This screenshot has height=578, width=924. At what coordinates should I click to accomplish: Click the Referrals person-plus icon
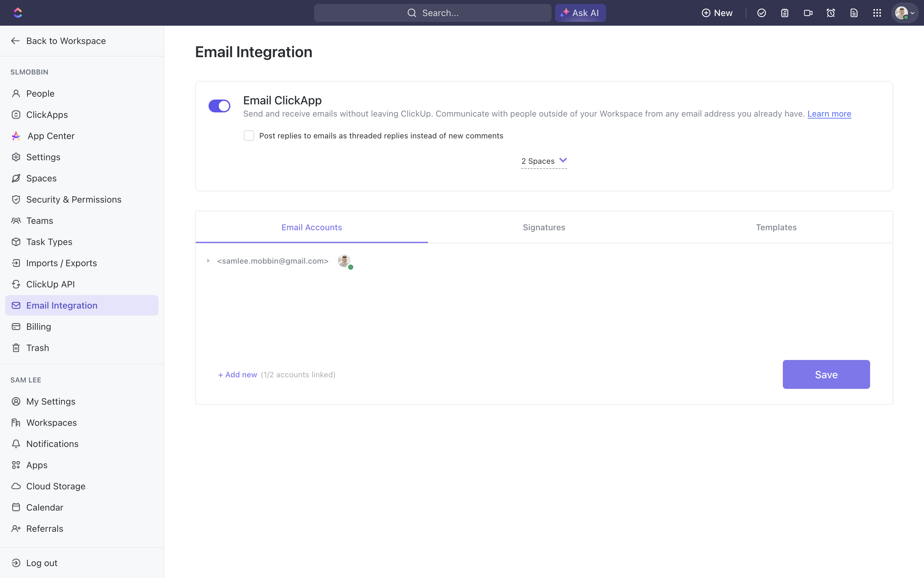pos(16,529)
